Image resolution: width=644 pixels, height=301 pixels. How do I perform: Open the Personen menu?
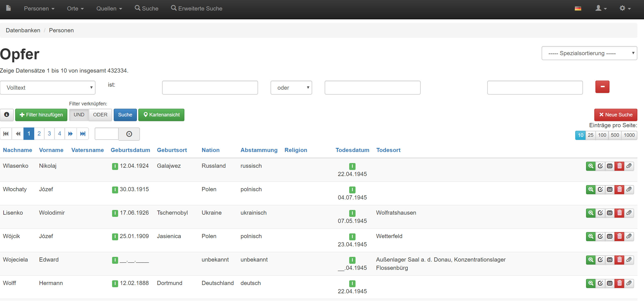point(39,9)
